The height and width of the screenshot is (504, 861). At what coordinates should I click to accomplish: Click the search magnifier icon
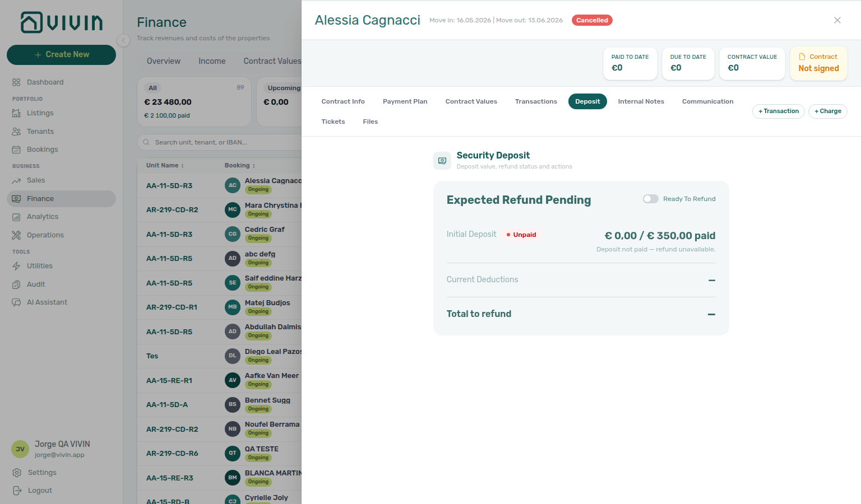point(146,142)
